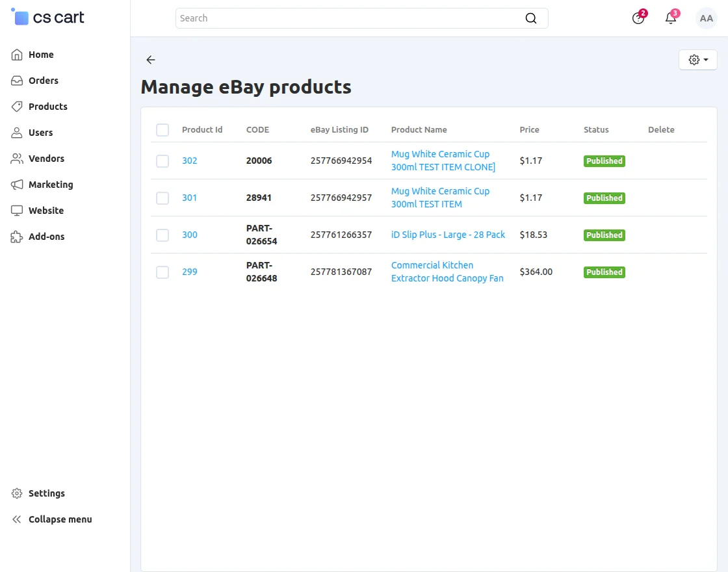Screen dimensions: 728x572
Task: Open the Vendors menu item
Action: (x=46, y=159)
